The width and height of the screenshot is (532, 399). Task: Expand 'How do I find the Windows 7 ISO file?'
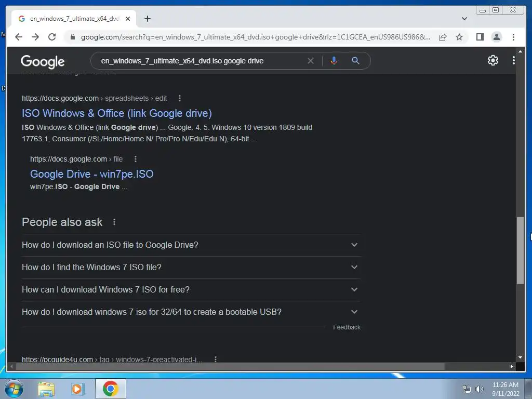191,268
